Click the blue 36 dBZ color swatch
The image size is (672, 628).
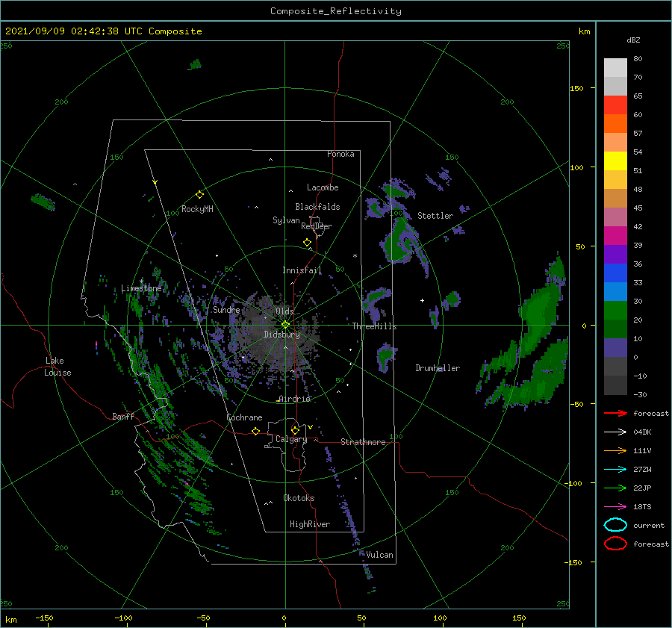coord(615,273)
